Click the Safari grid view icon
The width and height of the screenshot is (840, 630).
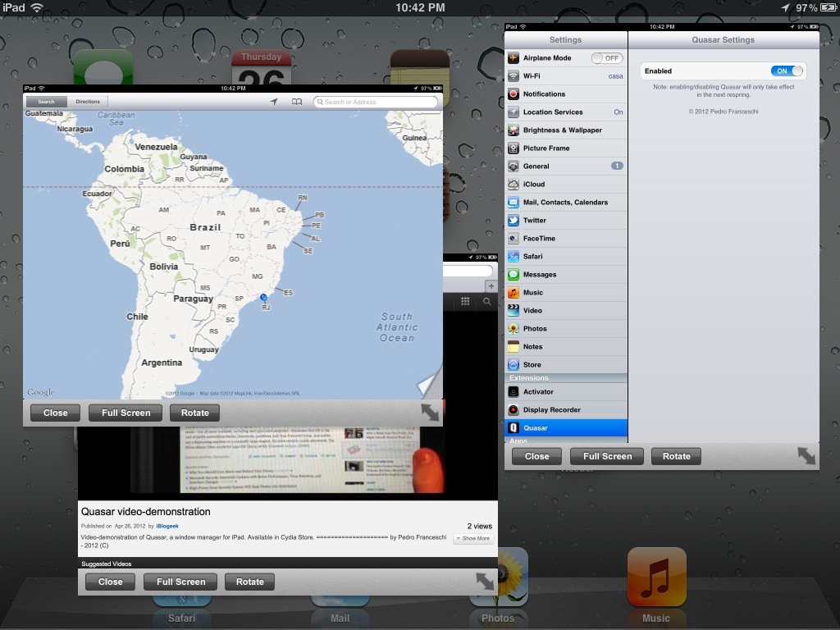[465, 302]
